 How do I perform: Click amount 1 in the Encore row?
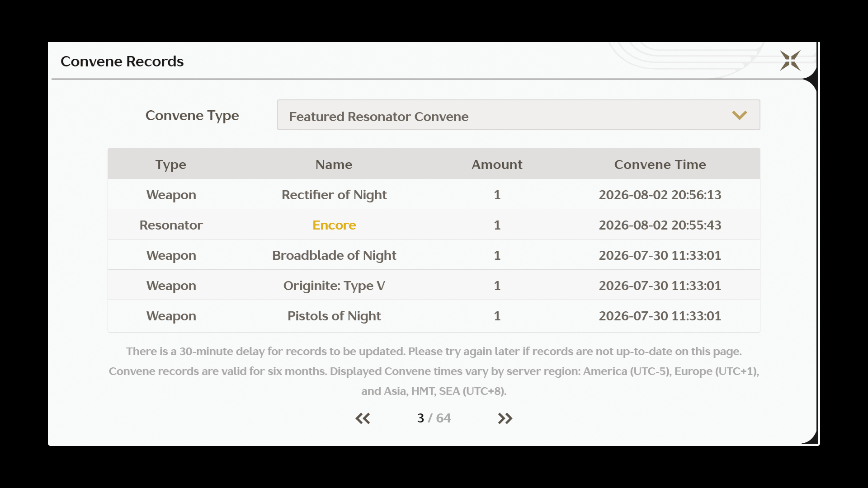coord(497,225)
